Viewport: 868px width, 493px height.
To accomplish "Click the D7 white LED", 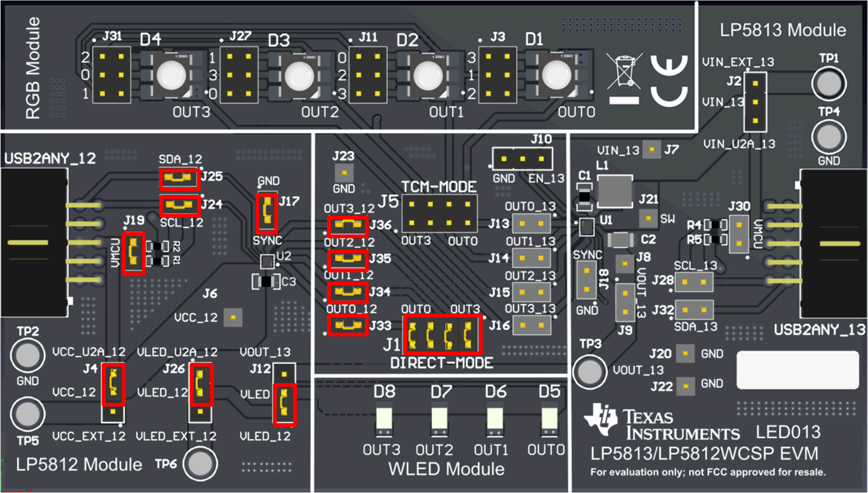I will coord(439,420).
